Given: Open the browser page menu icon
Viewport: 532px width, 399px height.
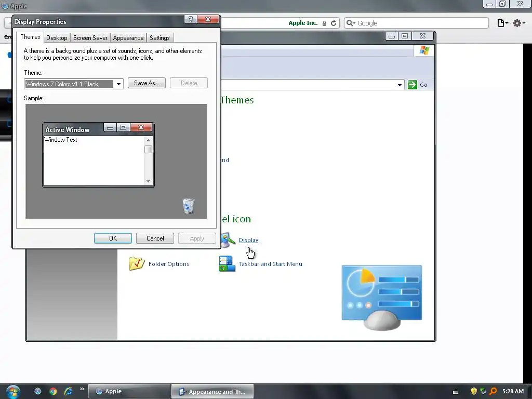Looking at the screenshot, I should pos(502,23).
